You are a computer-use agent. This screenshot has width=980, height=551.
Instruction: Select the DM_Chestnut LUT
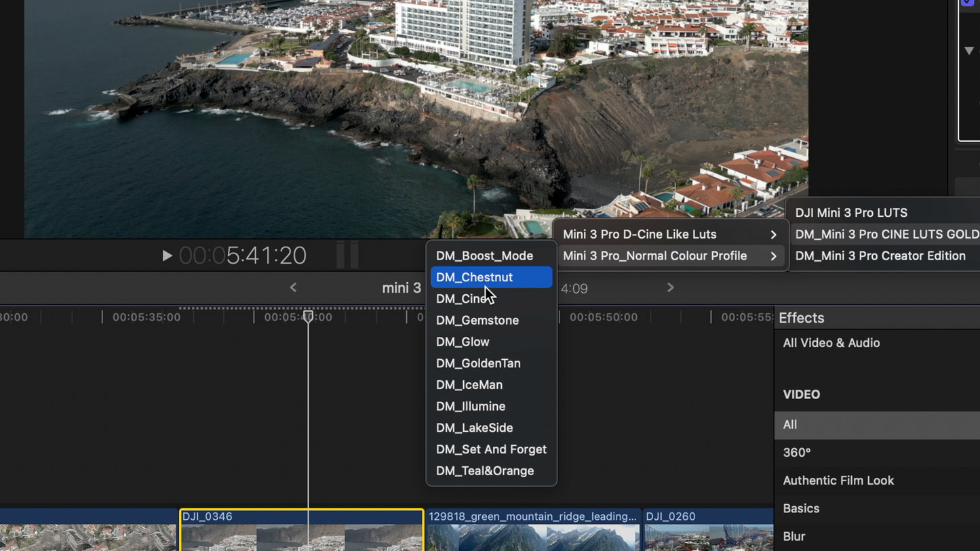tap(475, 277)
